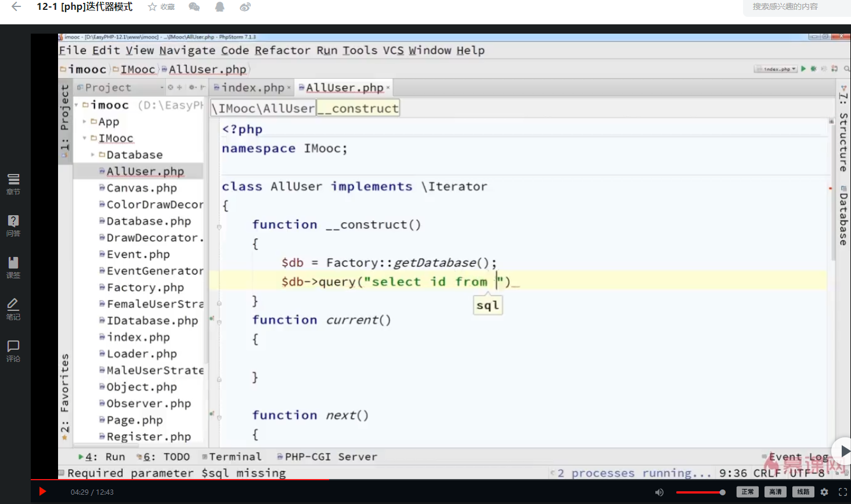This screenshot has height=504, width=851.
Task: Go back using the left arrow
Action: 16,7
